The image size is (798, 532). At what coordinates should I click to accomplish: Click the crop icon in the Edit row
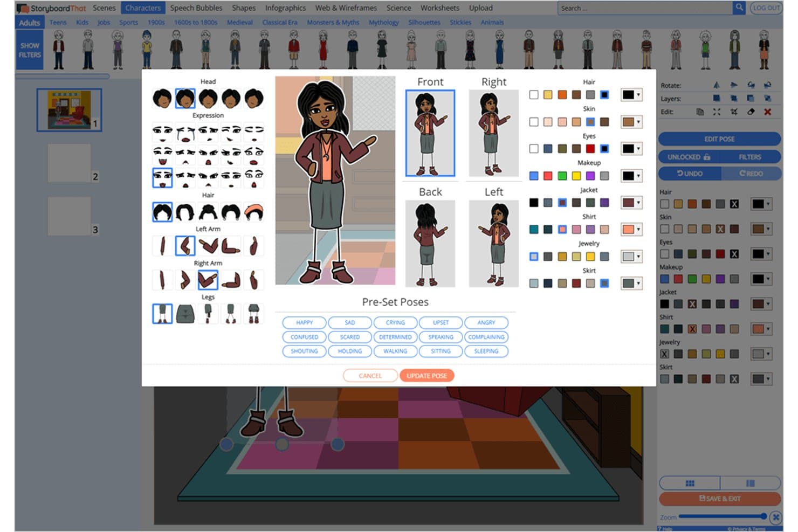click(x=734, y=112)
